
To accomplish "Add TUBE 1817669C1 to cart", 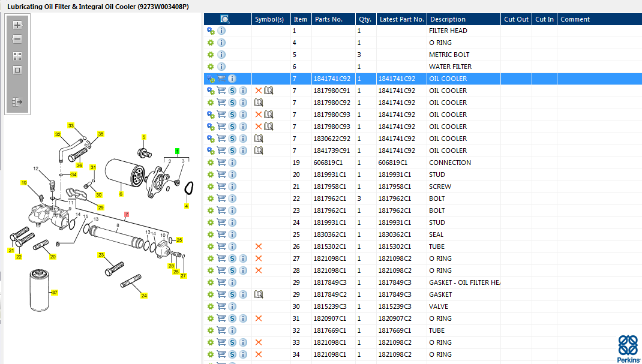I will pos(221,330).
